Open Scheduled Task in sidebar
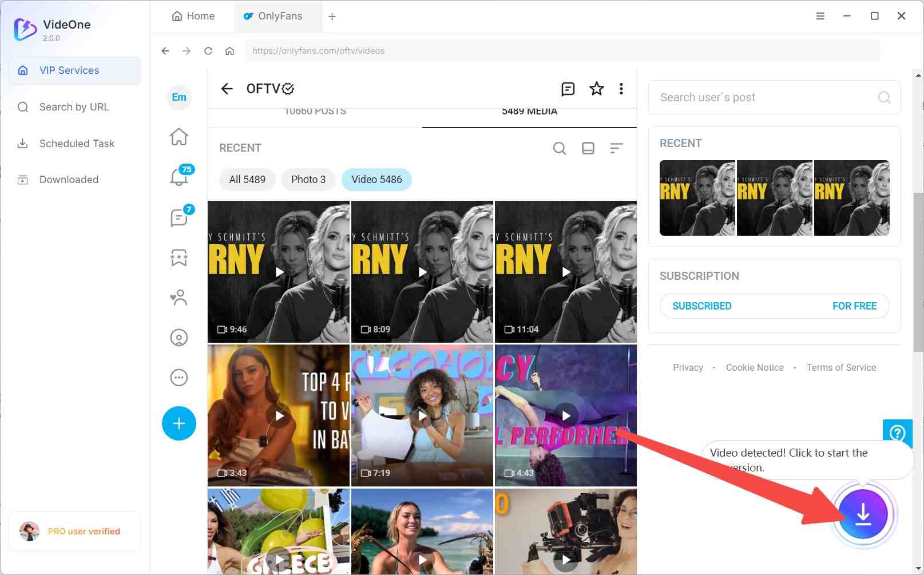Viewport: 924px width, 575px height. [74, 144]
